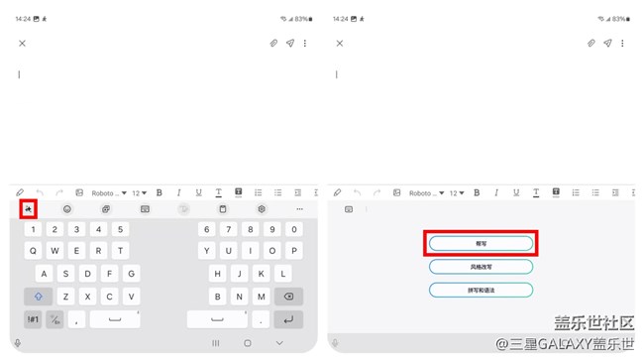Close the draft with X in writing-assist screen
Screen dimensions: 644x362
click(x=340, y=44)
